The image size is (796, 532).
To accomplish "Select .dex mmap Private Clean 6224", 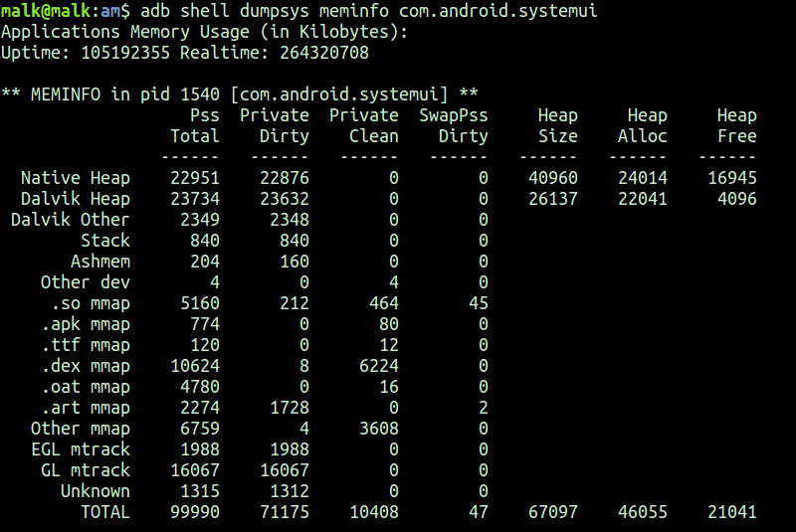I will click(379, 366).
